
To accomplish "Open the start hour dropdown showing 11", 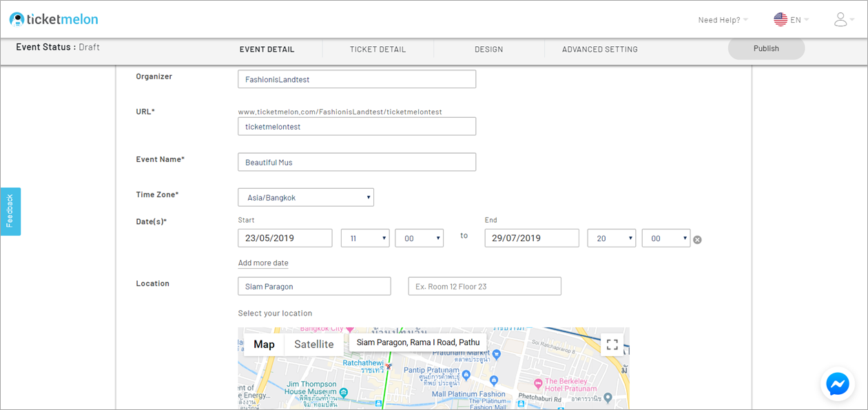I will pyautogui.click(x=365, y=238).
